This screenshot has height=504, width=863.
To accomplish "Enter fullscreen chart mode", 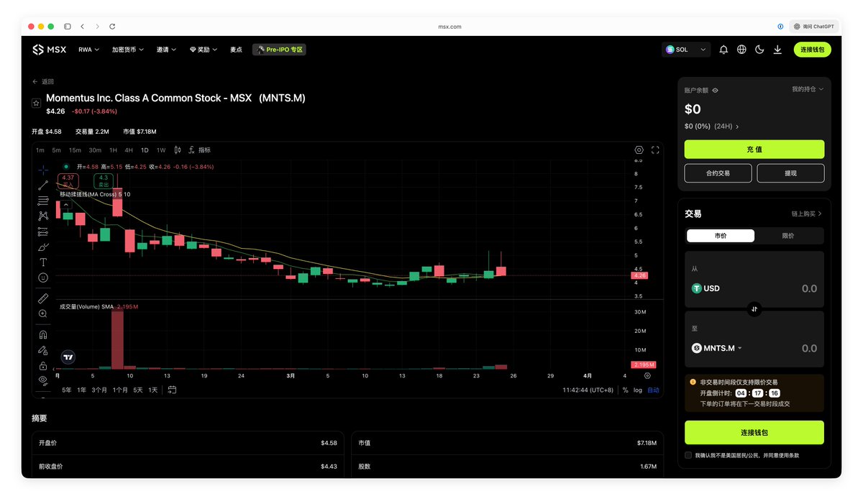I will [655, 150].
